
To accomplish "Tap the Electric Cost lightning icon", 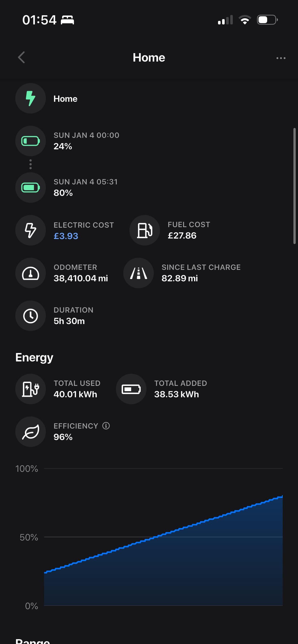I will pyautogui.click(x=31, y=230).
